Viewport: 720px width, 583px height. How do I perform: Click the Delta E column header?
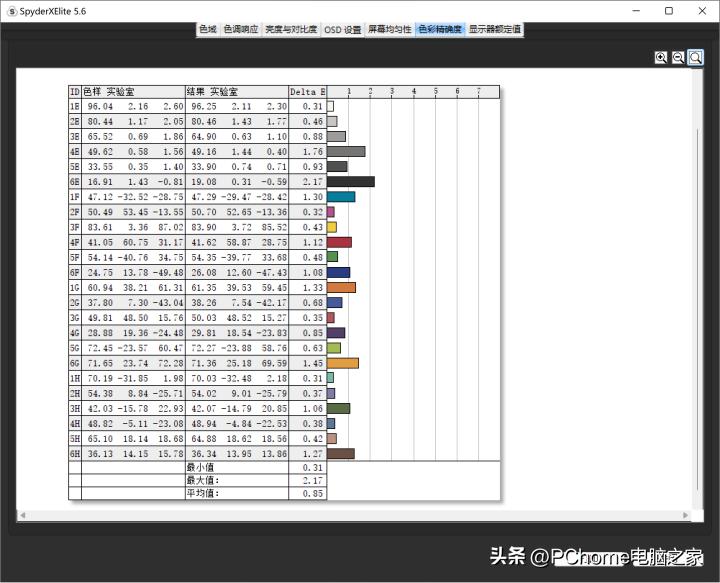[308, 92]
